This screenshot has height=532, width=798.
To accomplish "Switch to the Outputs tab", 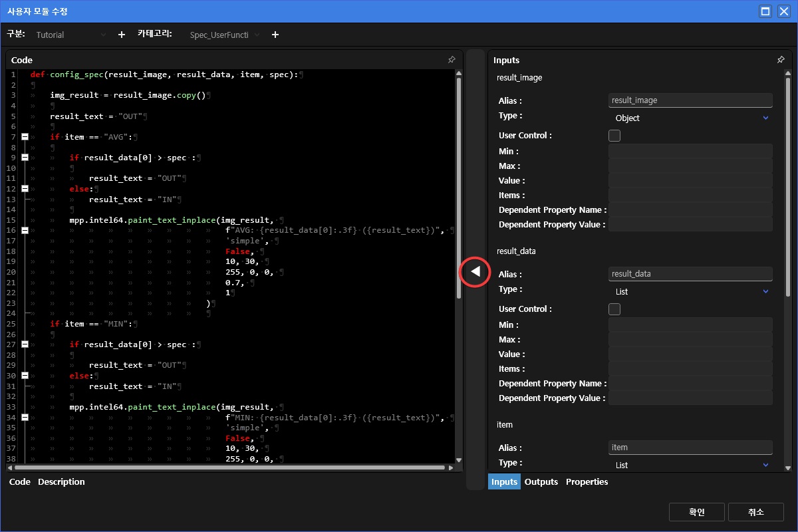I will [x=541, y=481].
